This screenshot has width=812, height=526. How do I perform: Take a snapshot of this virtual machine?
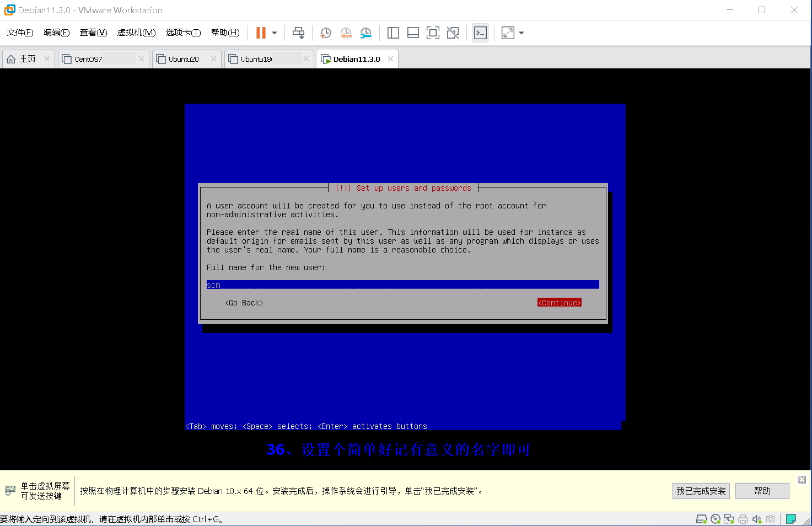[326, 33]
